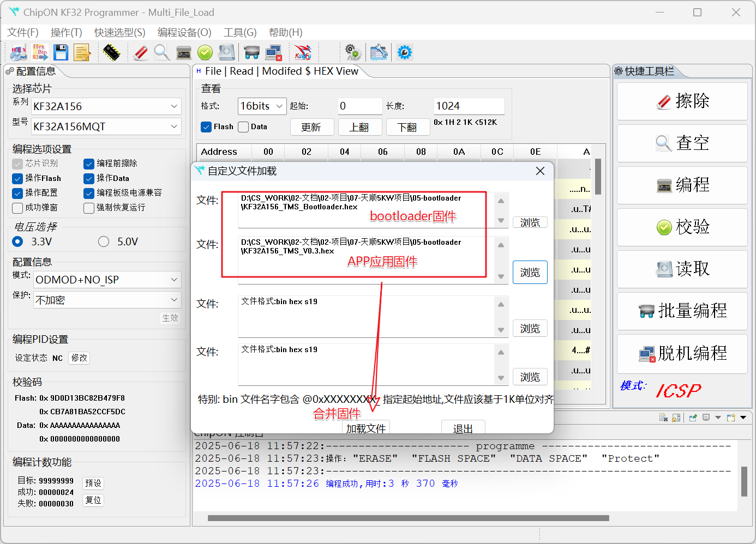The height and width of the screenshot is (544, 756).
Task: Click the blue gear settings toolbar icon
Action: tap(405, 53)
